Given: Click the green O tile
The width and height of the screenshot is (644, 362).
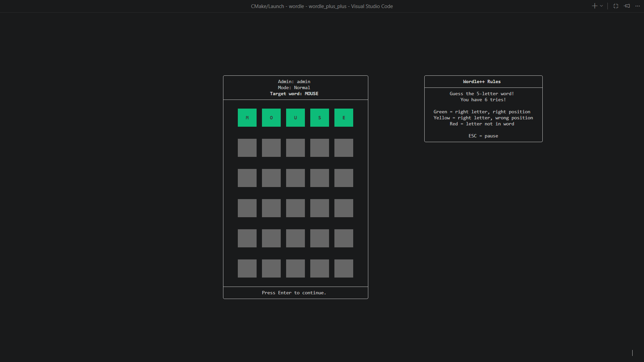Looking at the screenshot, I should pyautogui.click(x=271, y=118).
